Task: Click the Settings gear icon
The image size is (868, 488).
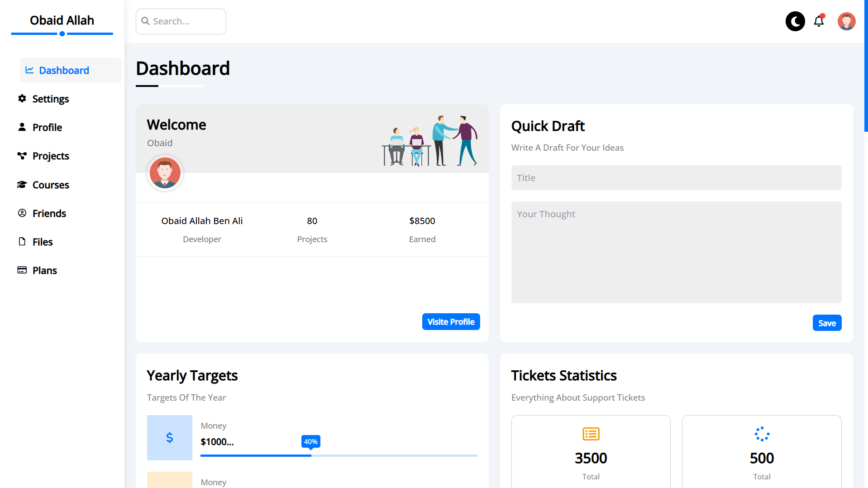Action: (22, 98)
